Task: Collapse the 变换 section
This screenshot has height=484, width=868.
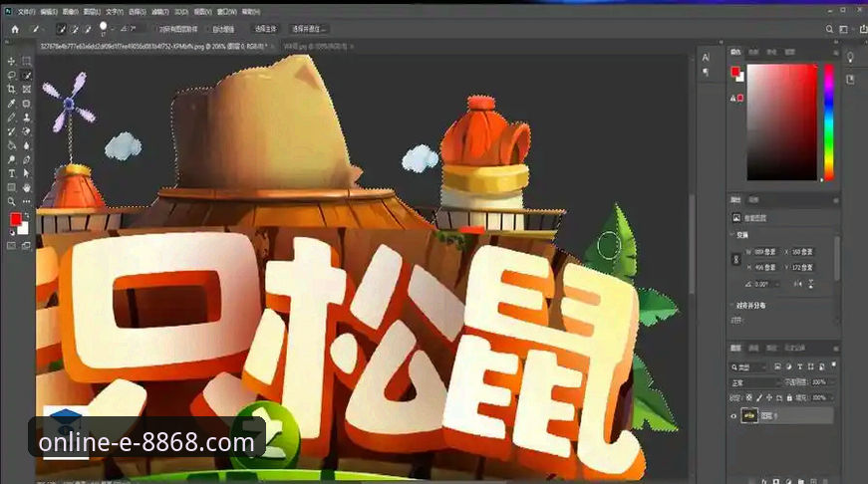Action: point(732,235)
